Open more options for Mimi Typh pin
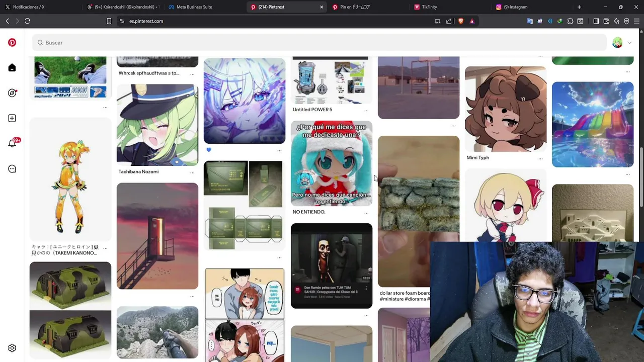The width and height of the screenshot is (644, 362). click(x=540, y=158)
